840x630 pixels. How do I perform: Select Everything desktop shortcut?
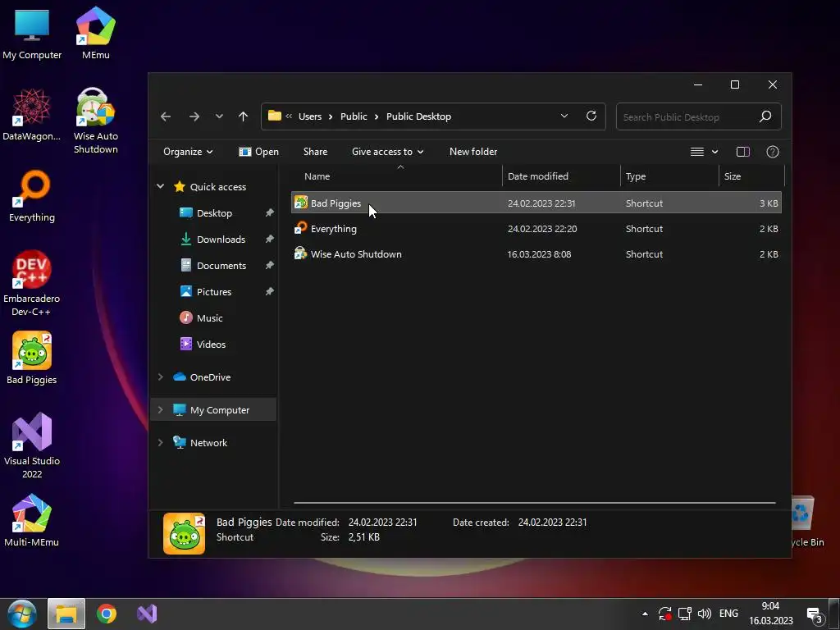point(32,196)
